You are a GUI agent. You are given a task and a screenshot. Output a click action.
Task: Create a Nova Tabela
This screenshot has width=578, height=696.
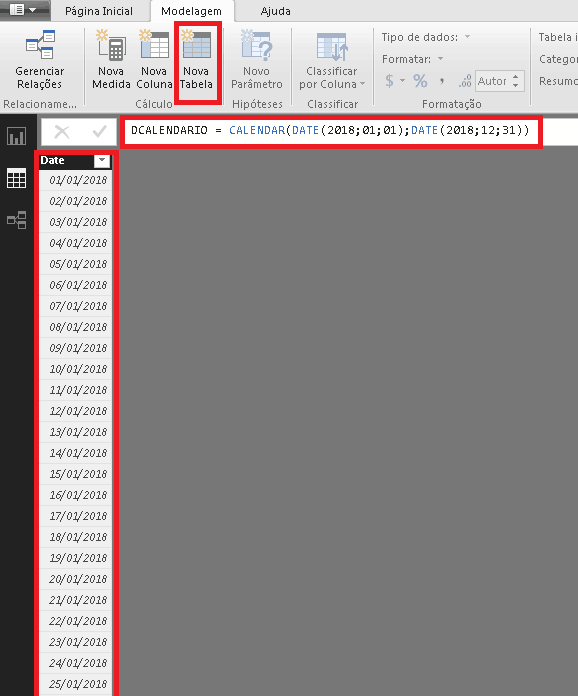click(x=196, y=60)
